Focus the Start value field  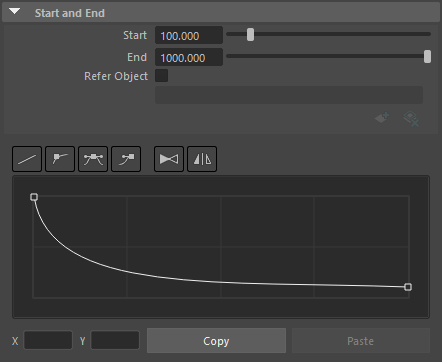(189, 35)
